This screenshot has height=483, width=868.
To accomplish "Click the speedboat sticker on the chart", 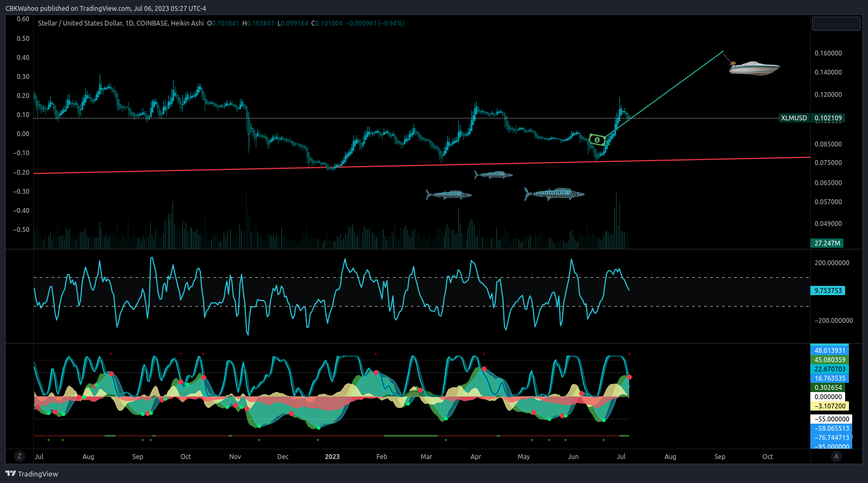I will 754,68.
